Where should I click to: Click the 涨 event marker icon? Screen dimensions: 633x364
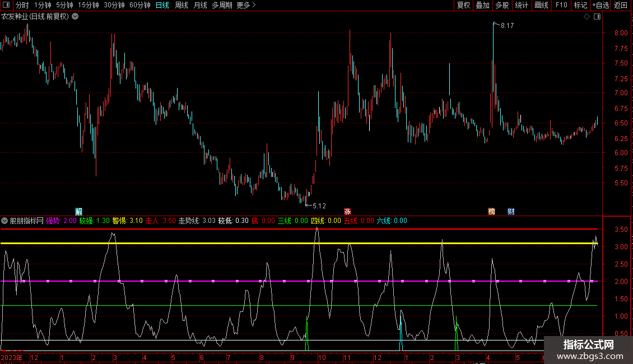click(347, 212)
